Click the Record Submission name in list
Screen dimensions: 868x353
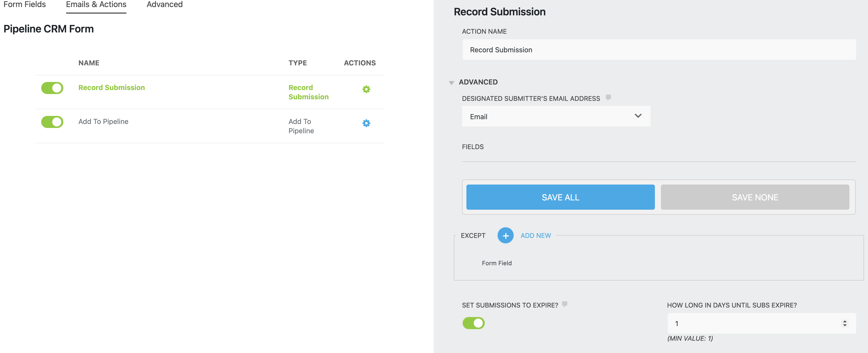(x=112, y=88)
